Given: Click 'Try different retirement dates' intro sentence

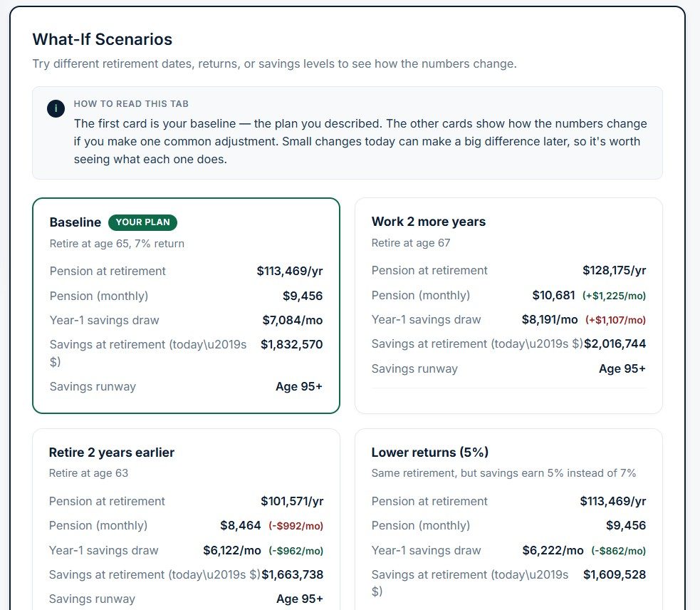Looking at the screenshot, I should click(x=275, y=63).
